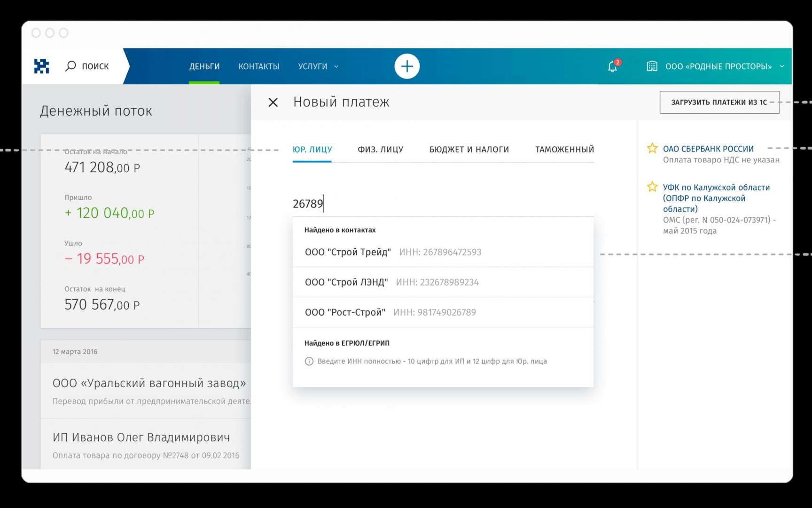Open transaction ИП Иванов Олег Владимирович

click(141, 437)
